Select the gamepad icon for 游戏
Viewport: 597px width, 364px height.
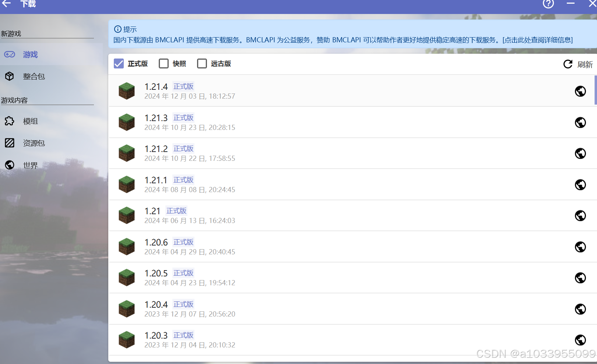click(10, 54)
